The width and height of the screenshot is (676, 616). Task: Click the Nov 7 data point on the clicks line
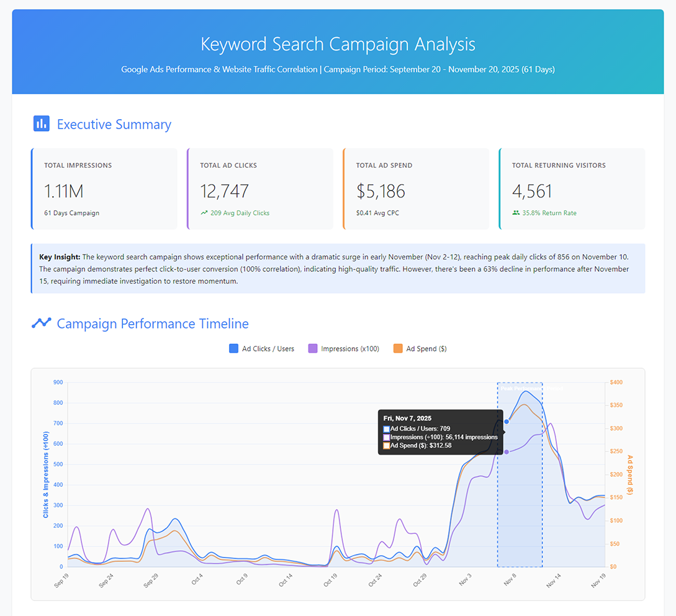click(x=506, y=422)
